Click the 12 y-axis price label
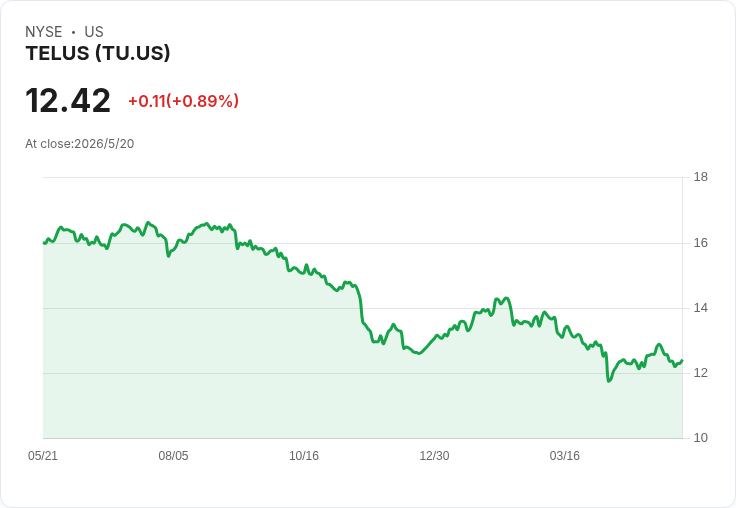Viewport: 736px width, 508px height. (701, 373)
